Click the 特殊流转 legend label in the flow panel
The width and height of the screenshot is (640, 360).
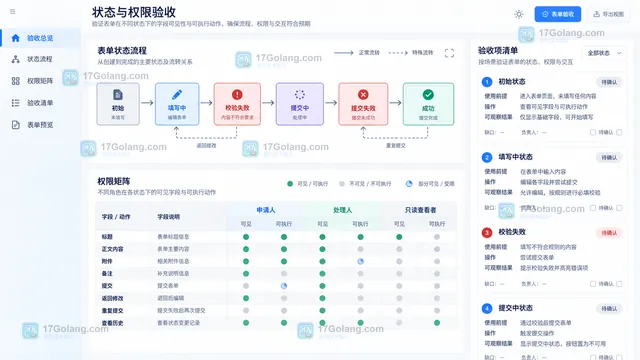[422, 53]
